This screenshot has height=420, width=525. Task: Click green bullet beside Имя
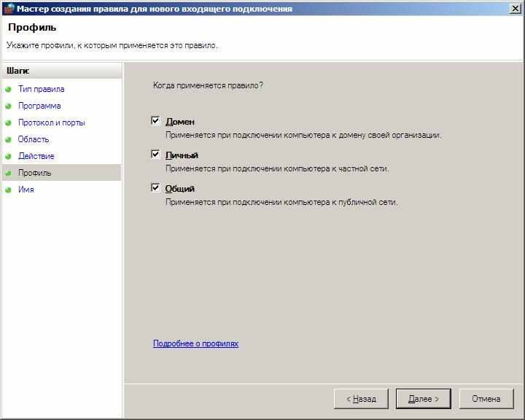pyautogui.click(x=8, y=190)
